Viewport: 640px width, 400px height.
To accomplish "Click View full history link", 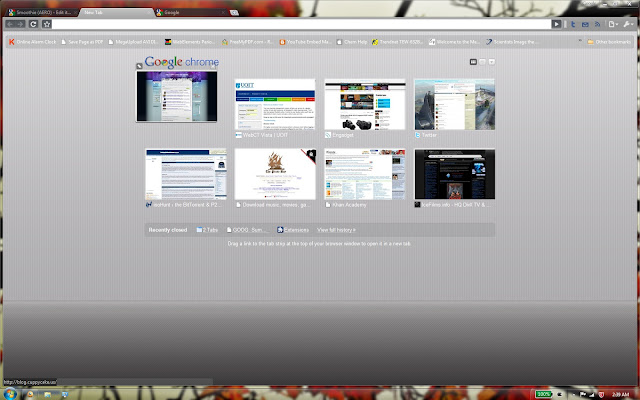I will pos(336,230).
